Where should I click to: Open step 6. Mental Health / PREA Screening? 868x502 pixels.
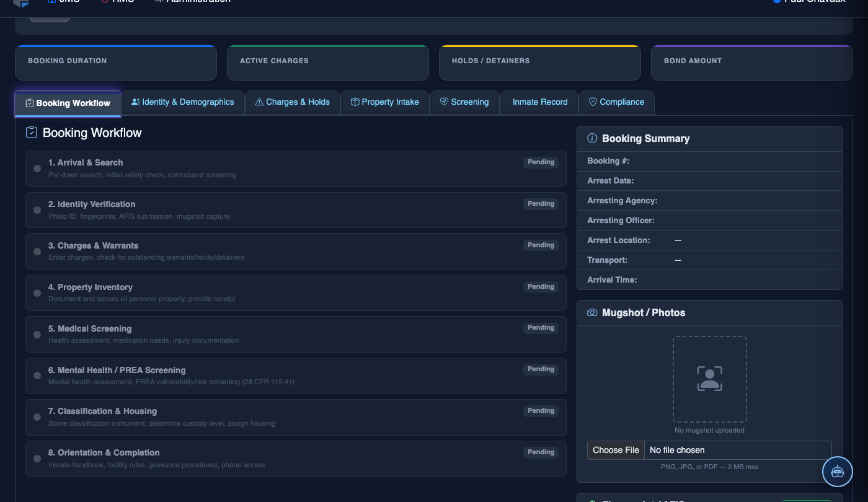click(296, 376)
